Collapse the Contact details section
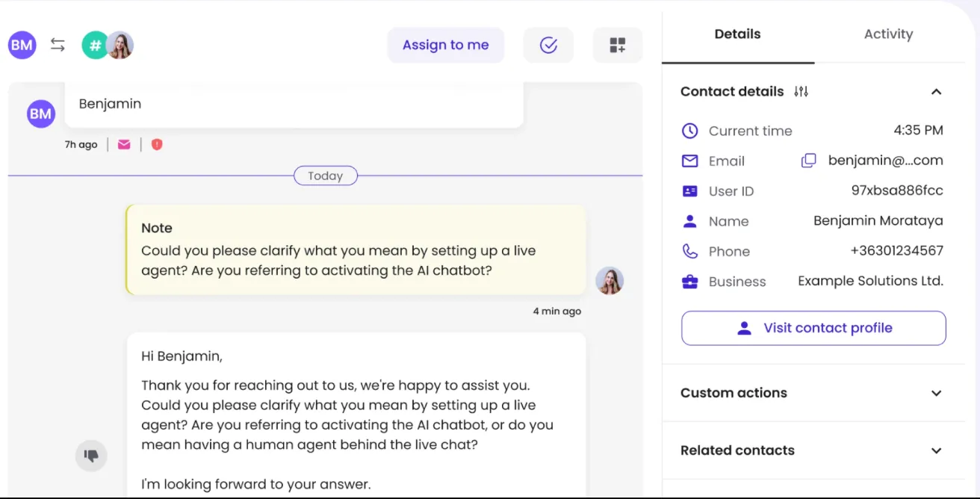Viewport: 980px width, 499px height. [x=936, y=92]
